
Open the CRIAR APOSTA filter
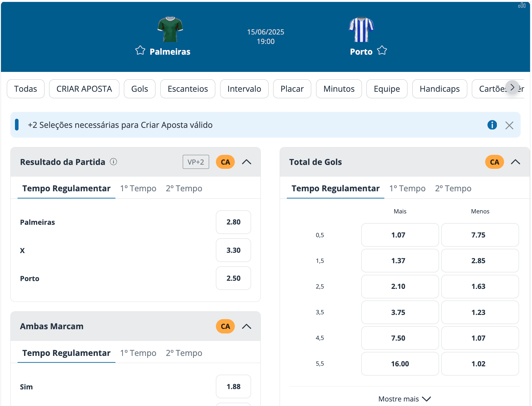pos(84,89)
